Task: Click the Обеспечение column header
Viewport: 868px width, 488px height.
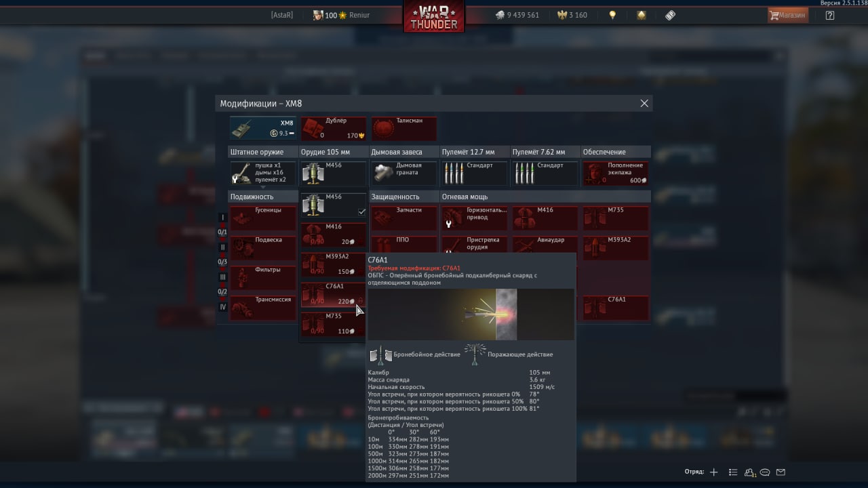Action: [615, 152]
